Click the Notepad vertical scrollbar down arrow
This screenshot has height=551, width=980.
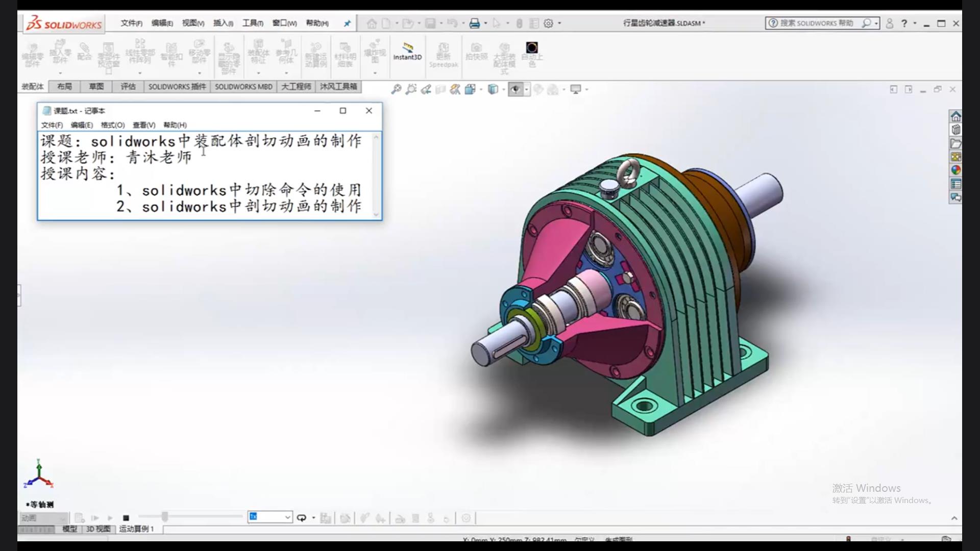[x=377, y=215]
